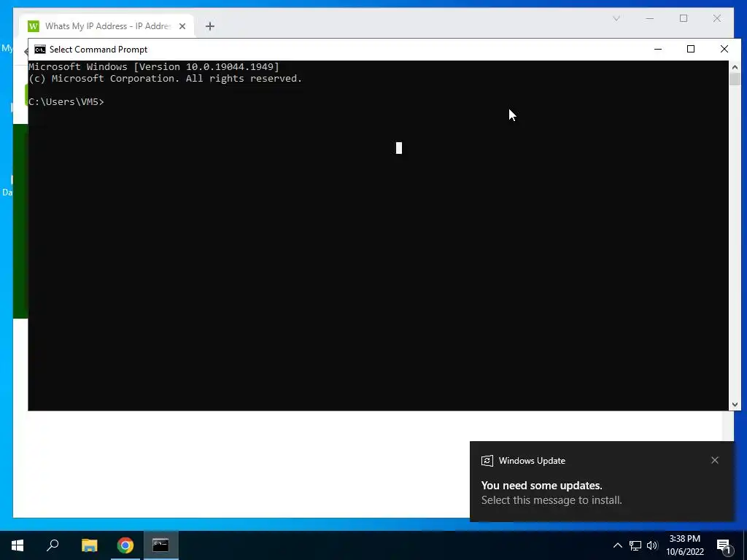Click the 'Windows Update' notification header text
Viewport: 747px width, 560px height.
click(x=532, y=461)
